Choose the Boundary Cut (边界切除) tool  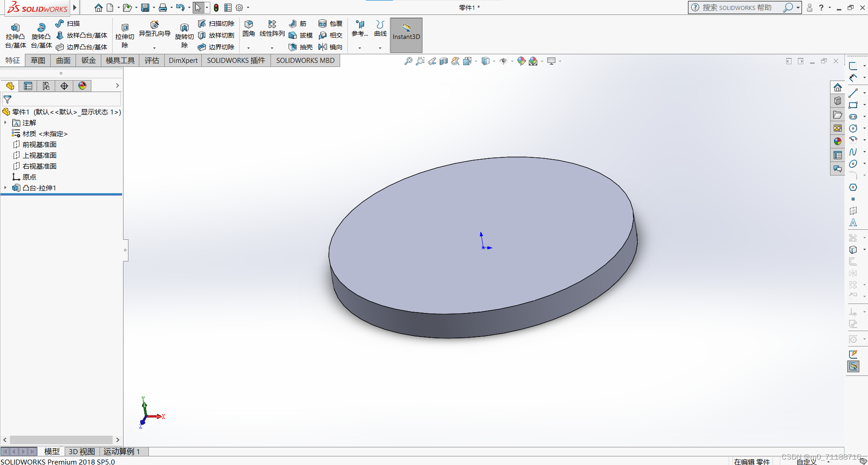(x=216, y=47)
